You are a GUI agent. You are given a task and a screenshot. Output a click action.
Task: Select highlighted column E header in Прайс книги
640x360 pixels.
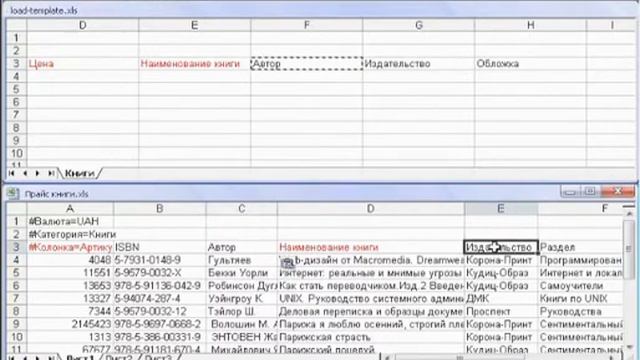pos(501,209)
